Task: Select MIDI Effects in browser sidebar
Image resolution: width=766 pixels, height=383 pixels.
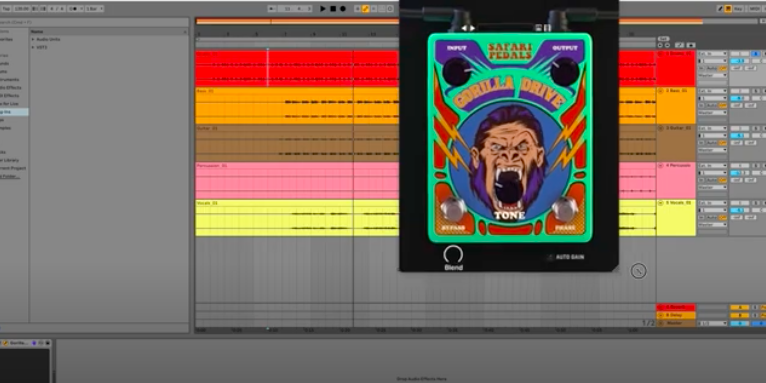Action: click(x=10, y=96)
